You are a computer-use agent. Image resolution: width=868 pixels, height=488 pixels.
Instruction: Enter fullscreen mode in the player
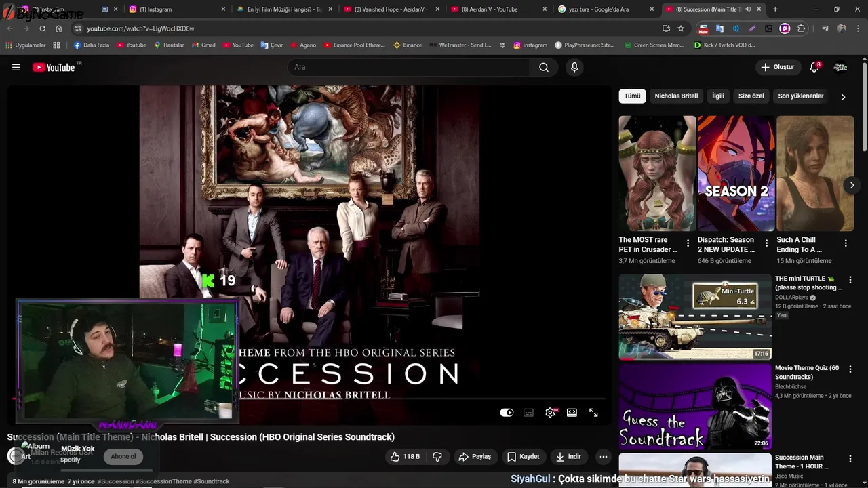(593, 412)
